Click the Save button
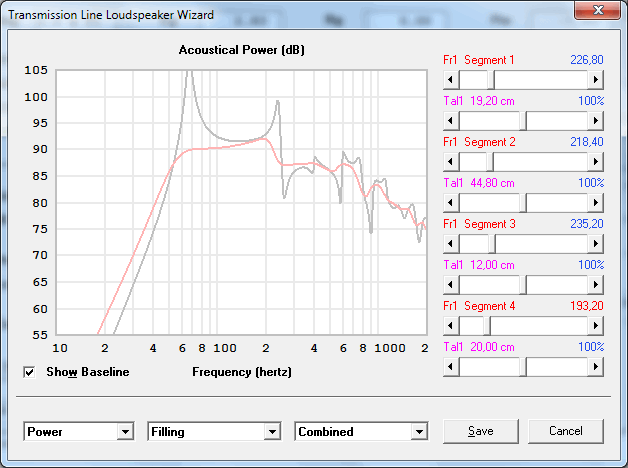The height and width of the screenshot is (468, 628). (481, 431)
